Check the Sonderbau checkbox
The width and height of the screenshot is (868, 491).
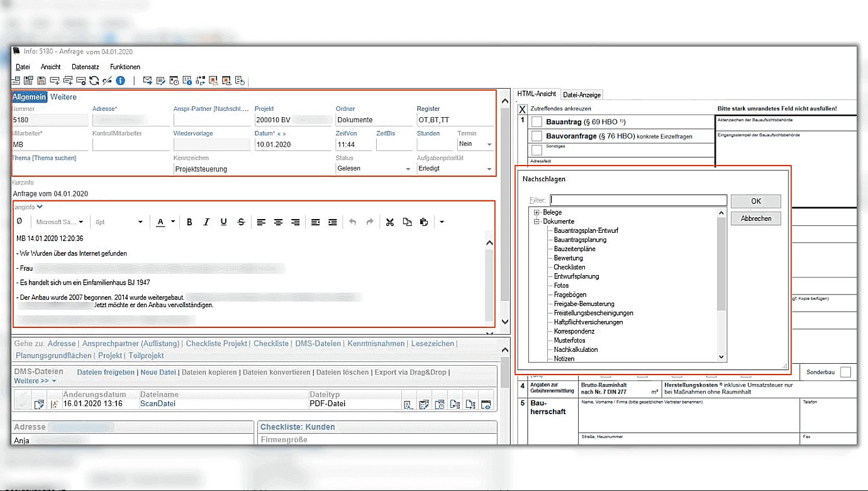coord(845,372)
